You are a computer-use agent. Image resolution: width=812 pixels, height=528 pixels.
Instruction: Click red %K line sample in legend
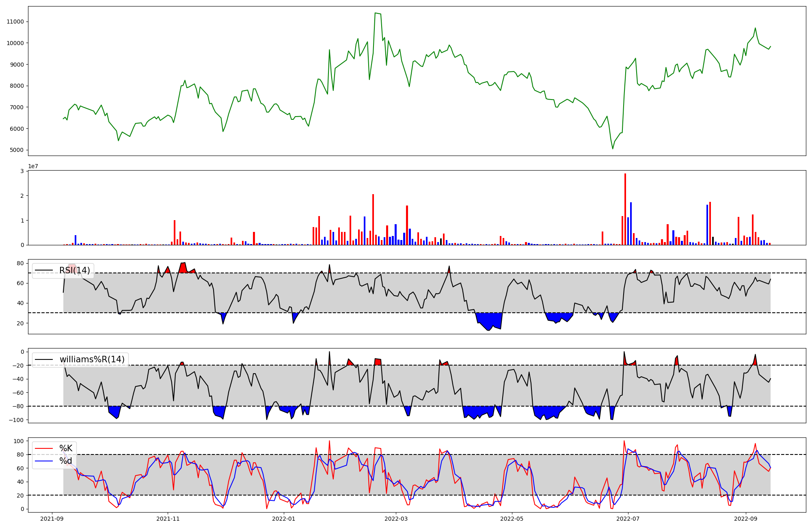44,448
